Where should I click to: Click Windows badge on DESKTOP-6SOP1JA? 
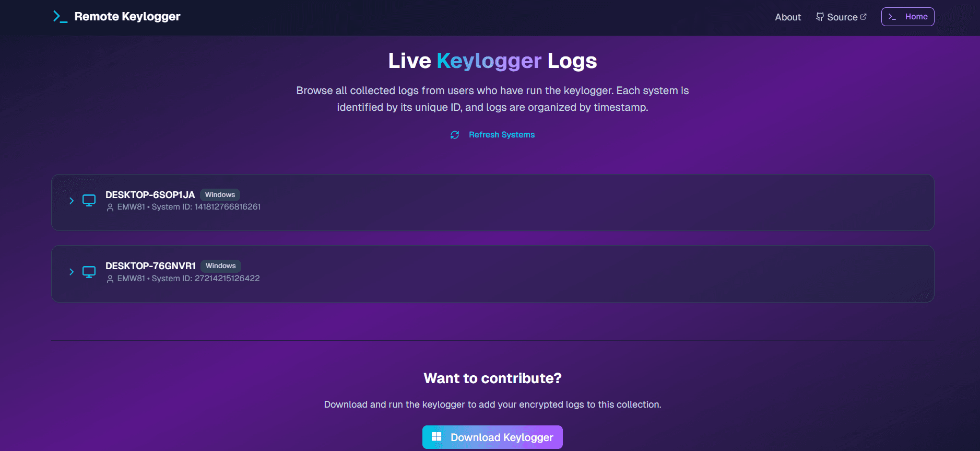click(220, 195)
